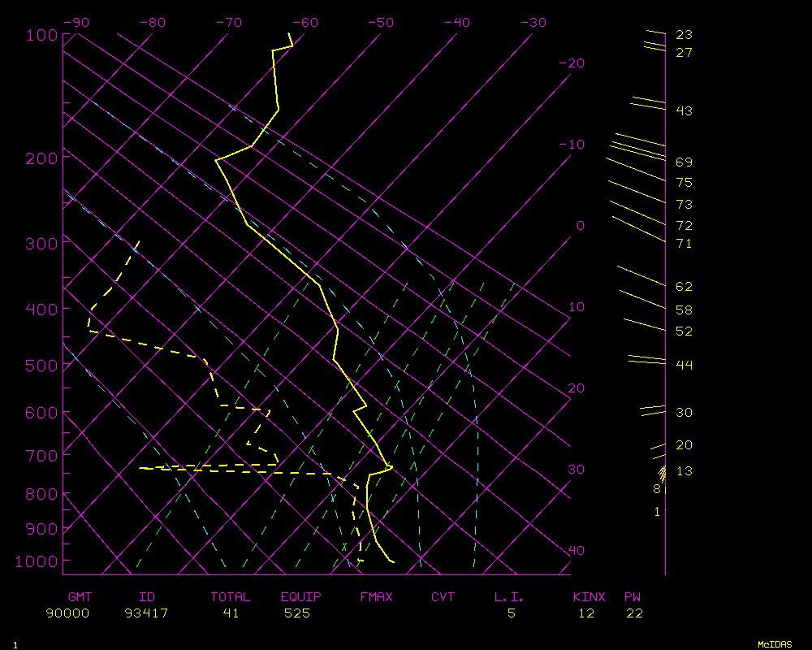The width and height of the screenshot is (812, 650).
Task: Click the FMAX parameter label
Action: point(376,597)
